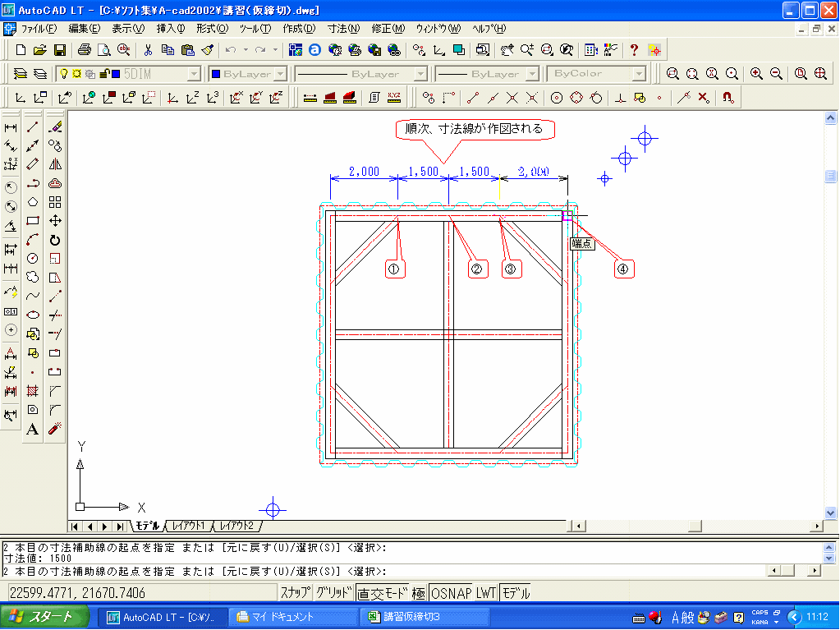The width and height of the screenshot is (840, 630).
Task: Open the ByLayer linetype dropdown
Action: pyautogui.click(x=421, y=74)
